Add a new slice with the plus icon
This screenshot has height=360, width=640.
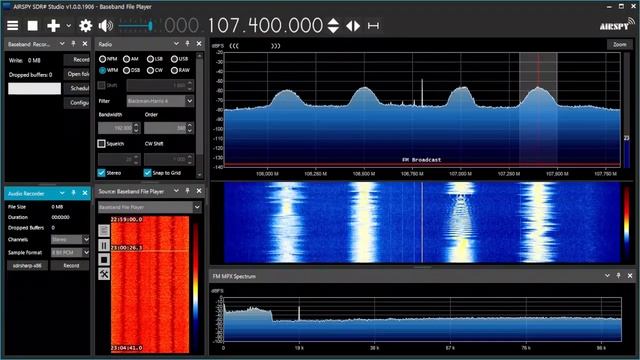53,26
